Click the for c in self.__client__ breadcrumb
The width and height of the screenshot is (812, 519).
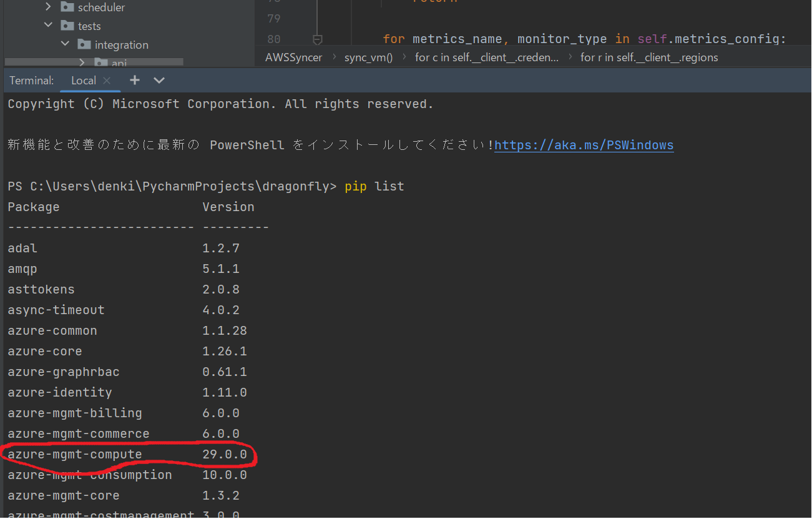pyautogui.click(x=487, y=57)
